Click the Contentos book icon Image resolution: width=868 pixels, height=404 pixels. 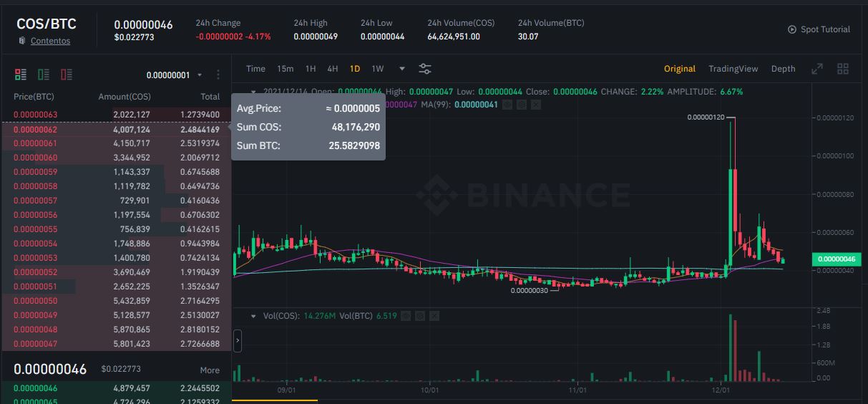(x=22, y=41)
